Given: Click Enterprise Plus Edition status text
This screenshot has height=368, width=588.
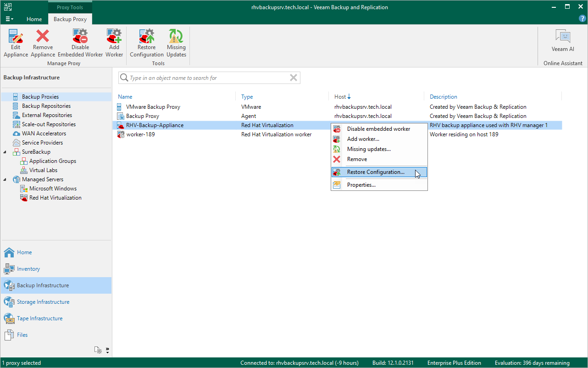Looking at the screenshot, I should 454,363.
